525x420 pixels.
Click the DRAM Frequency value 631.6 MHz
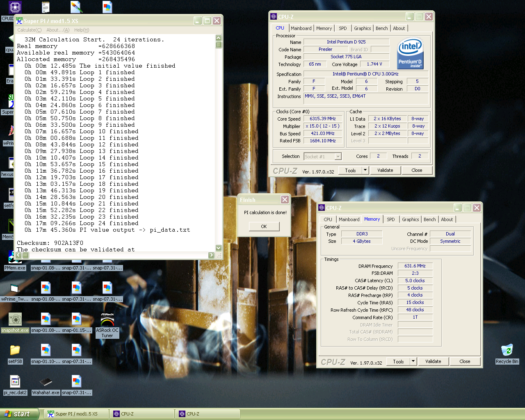click(x=415, y=266)
